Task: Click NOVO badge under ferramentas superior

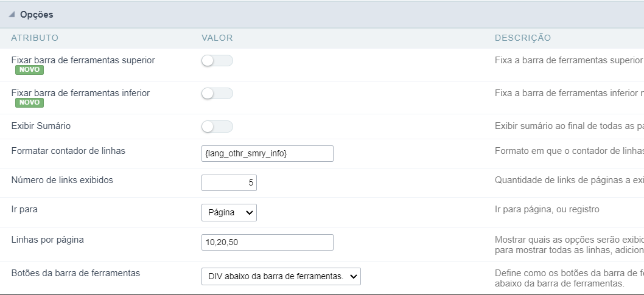Action: [29, 70]
